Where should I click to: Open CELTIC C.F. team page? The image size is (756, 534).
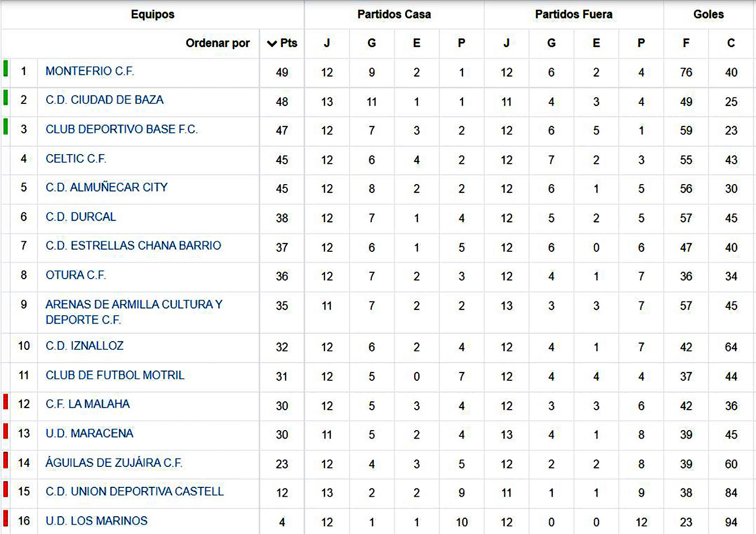(x=76, y=159)
